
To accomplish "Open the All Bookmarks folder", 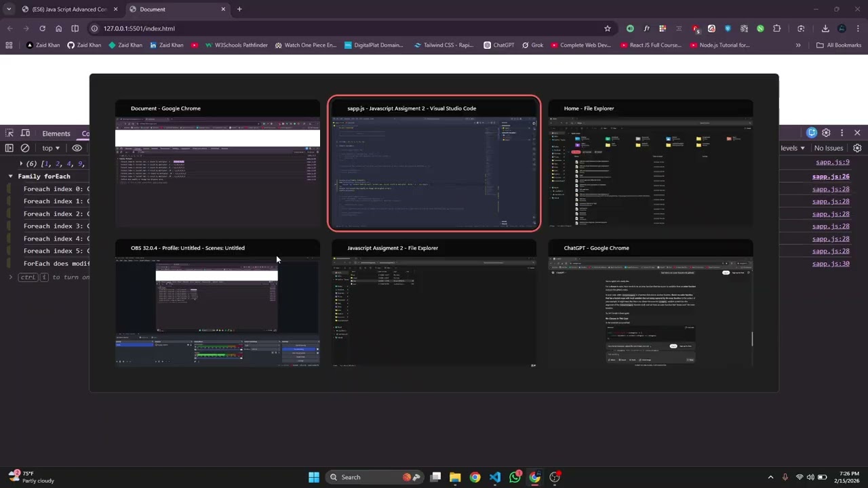I will [839, 45].
